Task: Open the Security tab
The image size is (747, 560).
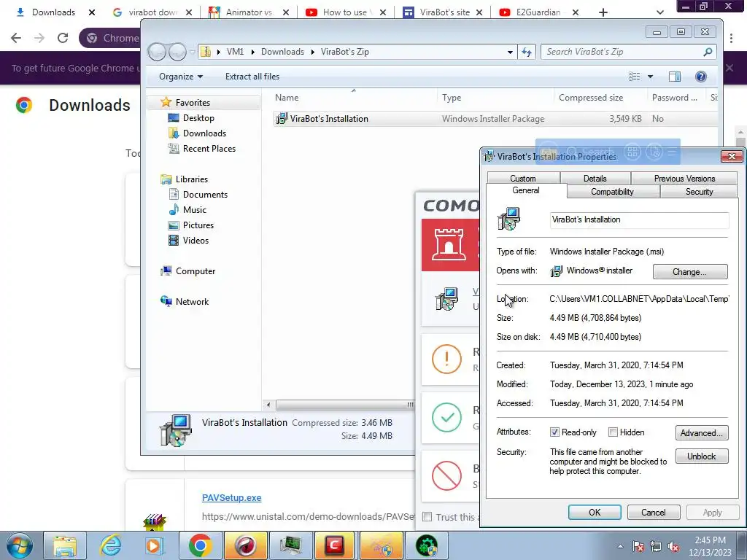Action: 699,192
